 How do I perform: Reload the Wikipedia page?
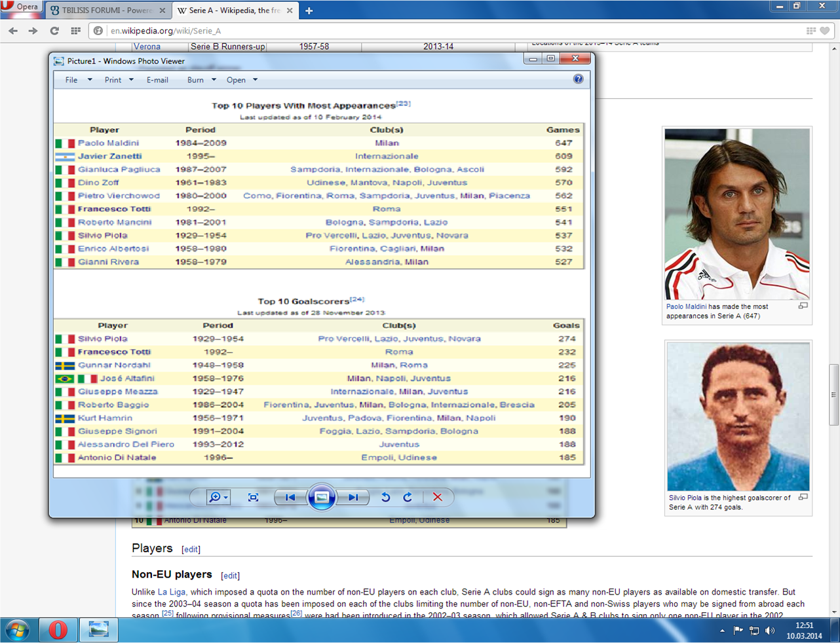pyautogui.click(x=54, y=31)
